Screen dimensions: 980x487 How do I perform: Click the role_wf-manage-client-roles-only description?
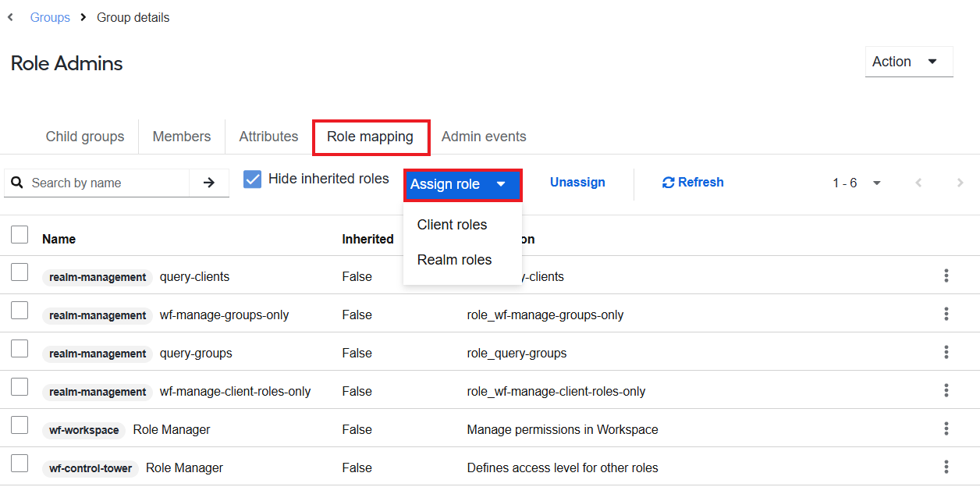(556, 392)
